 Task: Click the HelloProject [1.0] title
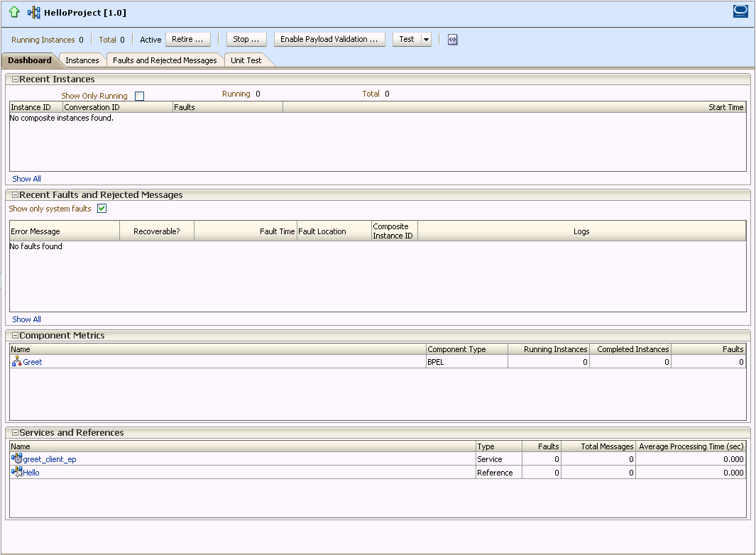coord(85,13)
